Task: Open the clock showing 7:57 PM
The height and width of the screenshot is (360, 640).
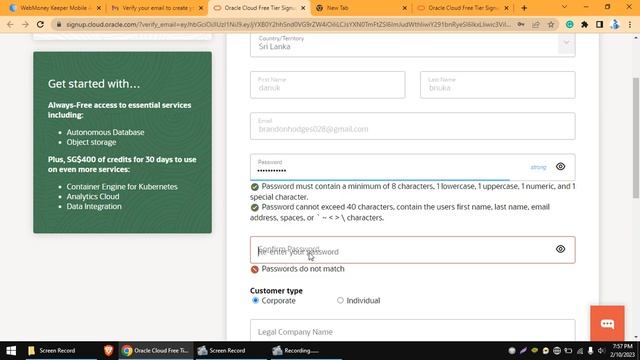Action: 622,350
